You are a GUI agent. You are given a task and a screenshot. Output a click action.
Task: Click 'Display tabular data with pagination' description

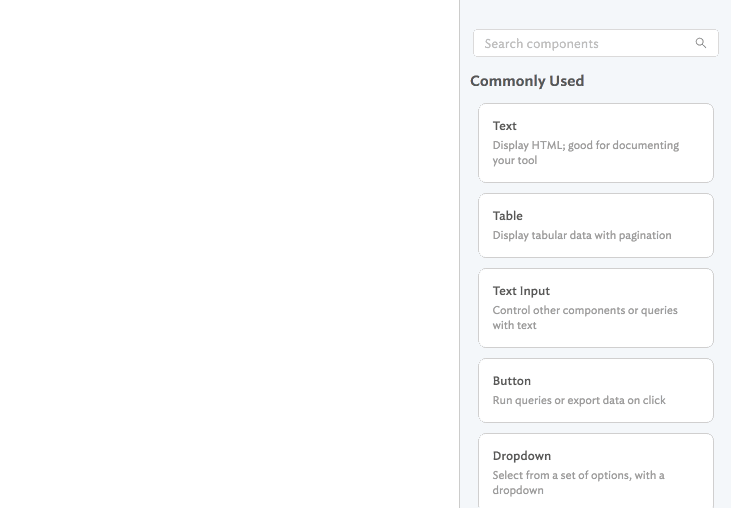point(582,236)
